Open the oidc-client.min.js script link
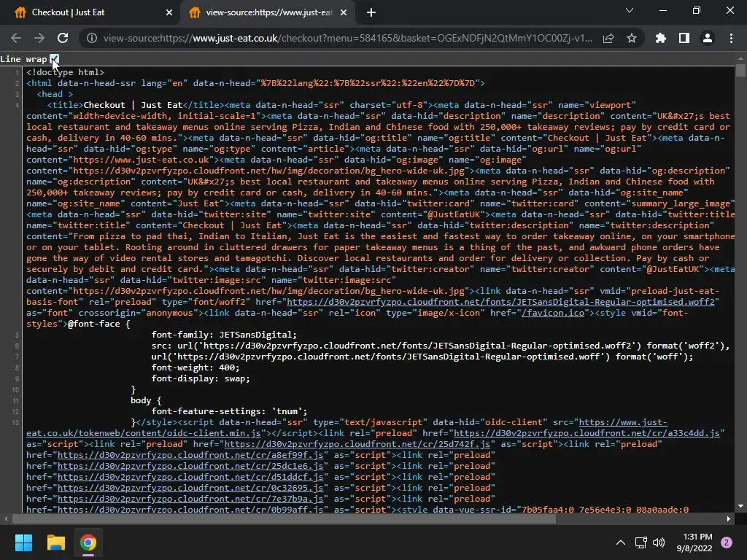 tap(144, 433)
